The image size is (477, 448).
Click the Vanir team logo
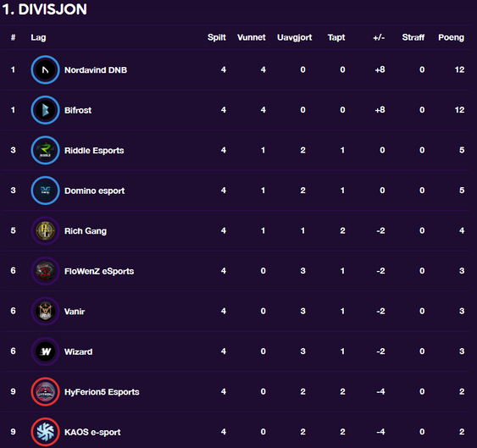45,311
